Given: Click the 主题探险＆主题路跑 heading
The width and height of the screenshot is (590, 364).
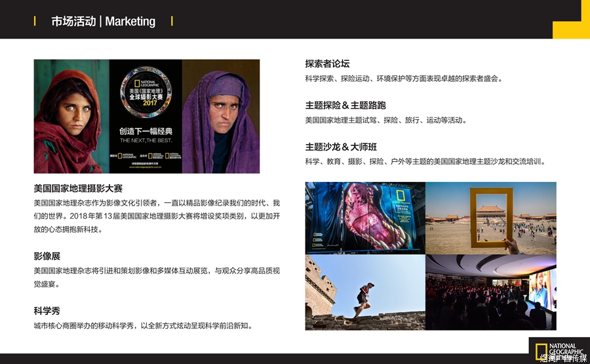Looking at the screenshot, I should pos(345,105).
